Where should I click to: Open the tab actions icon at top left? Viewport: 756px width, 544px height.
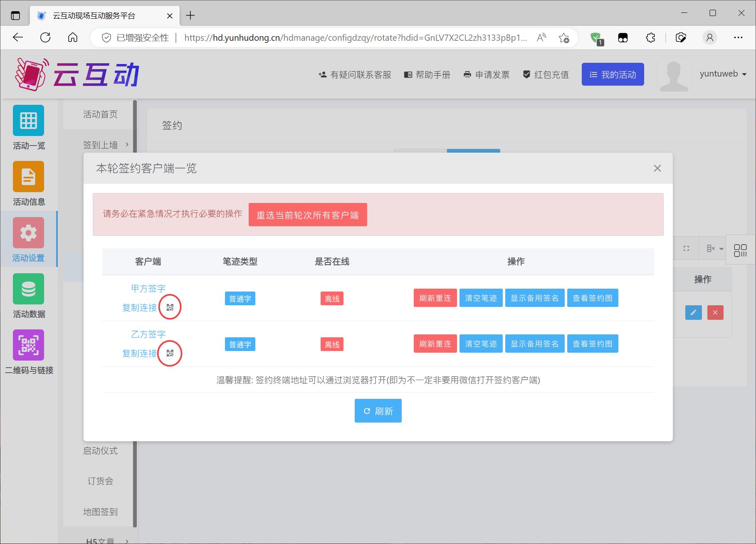[15, 16]
